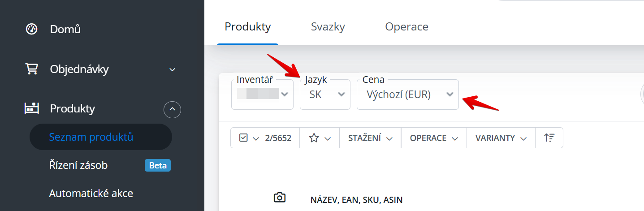Screen dimensions: 644x211
Task: Switch to the Svazky tab
Action: 328,27
